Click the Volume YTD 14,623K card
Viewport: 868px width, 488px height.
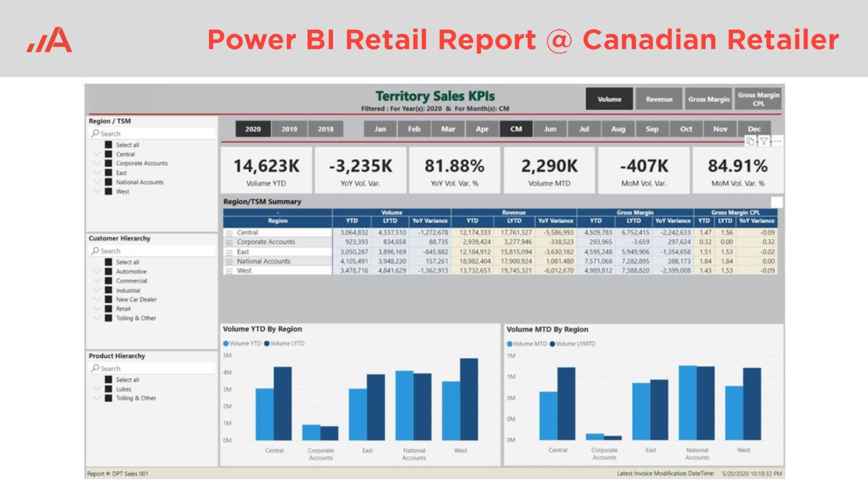[267, 170]
